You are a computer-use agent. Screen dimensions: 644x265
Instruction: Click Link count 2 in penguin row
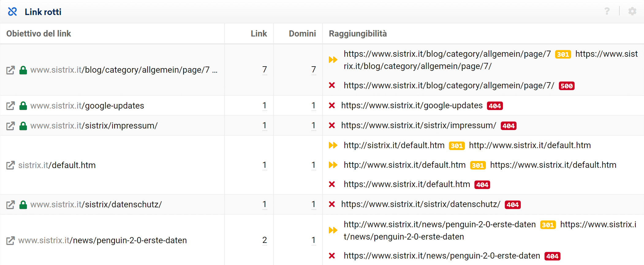[x=265, y=240]
